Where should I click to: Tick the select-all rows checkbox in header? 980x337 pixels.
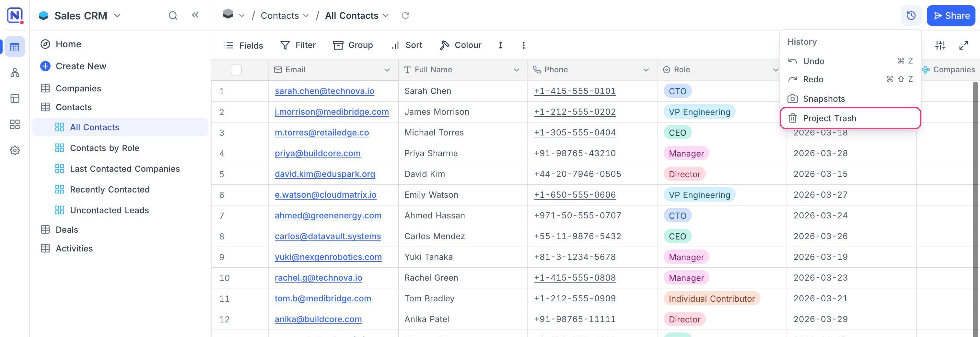pos(236,70)
